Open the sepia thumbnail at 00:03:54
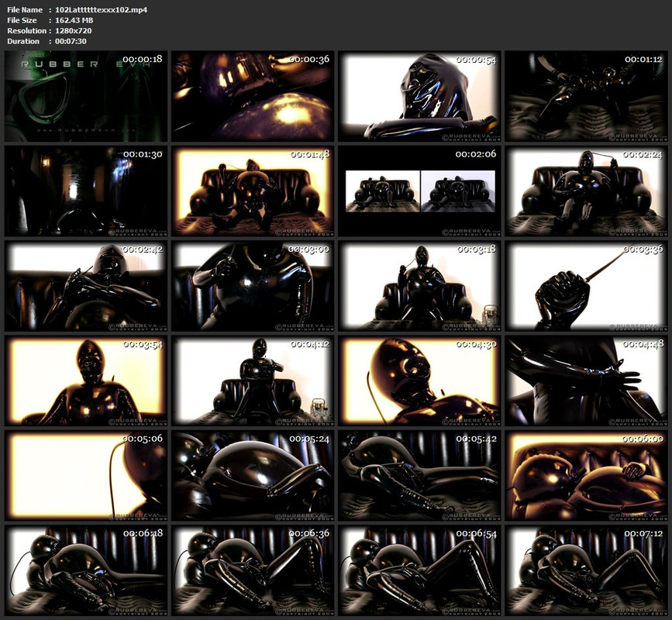The height and width of the screenshot is (620, 672). pyautogui.click(x=86, y=381)
